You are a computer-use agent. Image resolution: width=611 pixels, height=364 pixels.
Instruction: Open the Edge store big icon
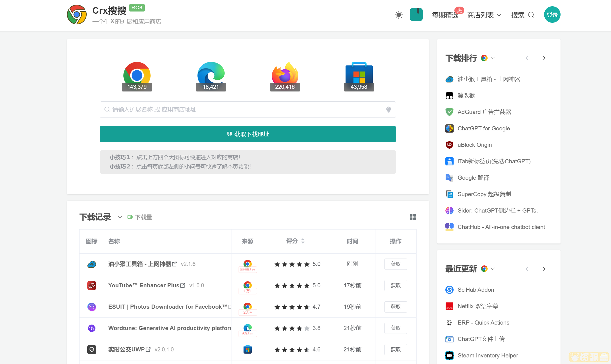pos(211,76)
